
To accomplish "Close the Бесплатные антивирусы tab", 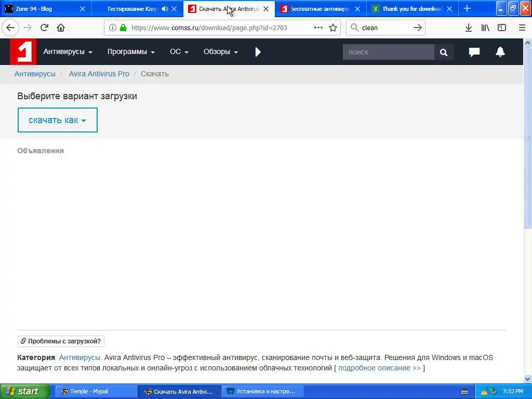I will point(357,9).
